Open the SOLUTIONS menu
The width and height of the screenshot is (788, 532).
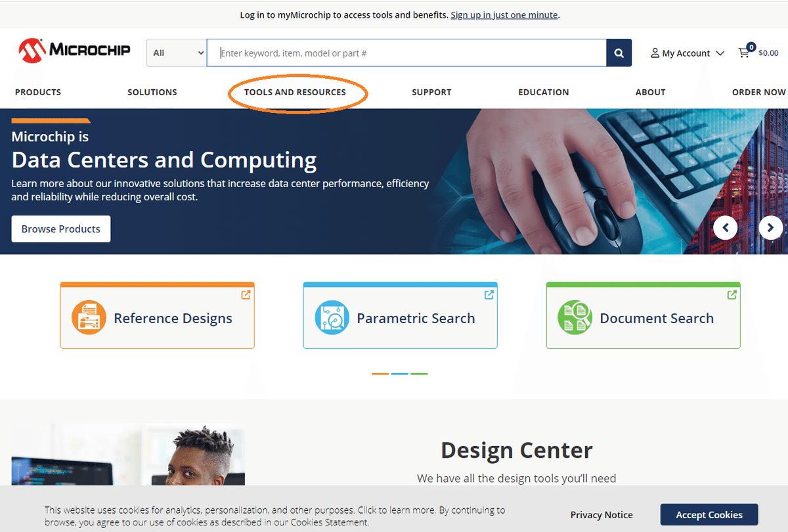click(x=152, y=93)
